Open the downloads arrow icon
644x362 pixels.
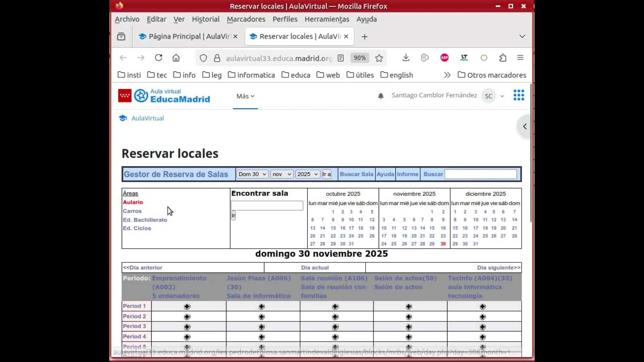coord(406,58)
